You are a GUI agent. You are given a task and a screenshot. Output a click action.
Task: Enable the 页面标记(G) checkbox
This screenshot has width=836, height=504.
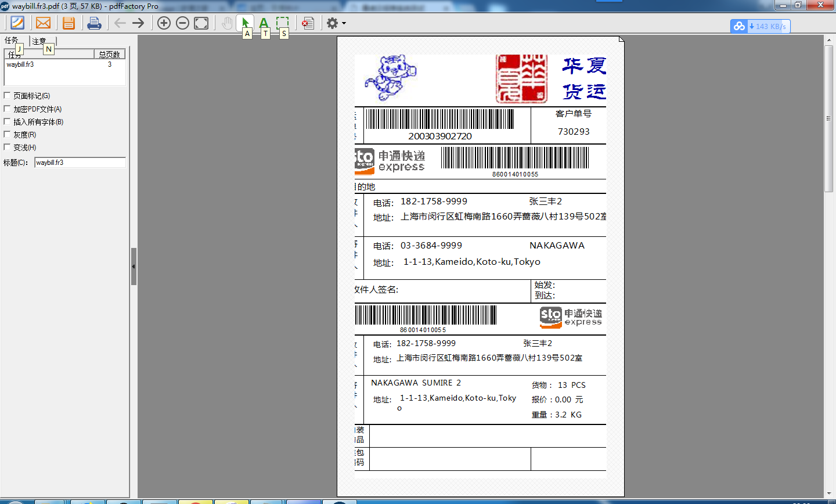click(x=7, y=95)
